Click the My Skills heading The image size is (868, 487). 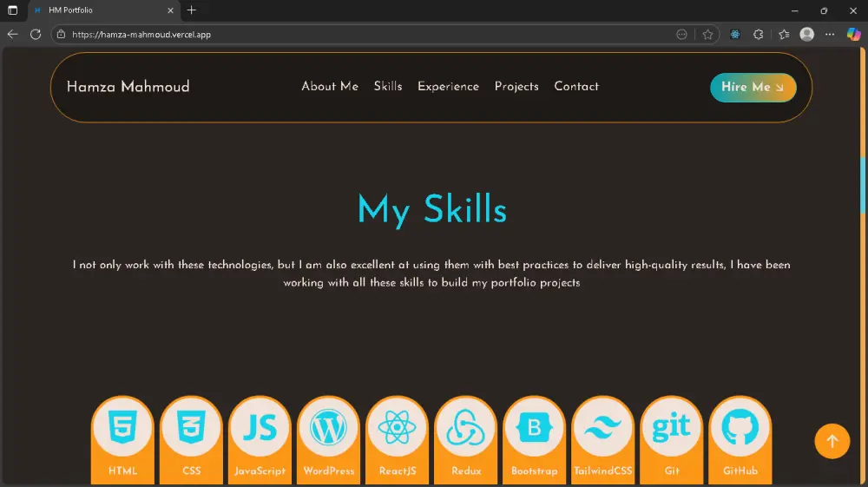(x=431, y=210)
